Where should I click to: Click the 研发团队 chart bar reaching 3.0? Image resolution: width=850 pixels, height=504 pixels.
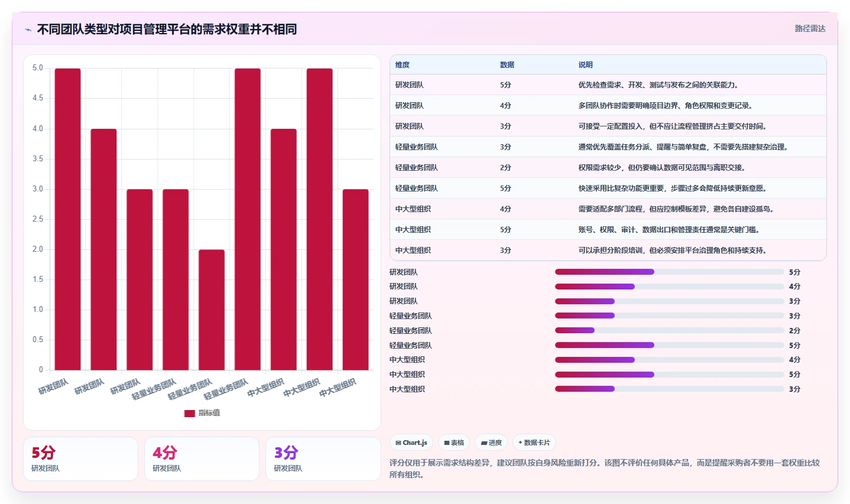pyautogui.click(x=139, y=279)
